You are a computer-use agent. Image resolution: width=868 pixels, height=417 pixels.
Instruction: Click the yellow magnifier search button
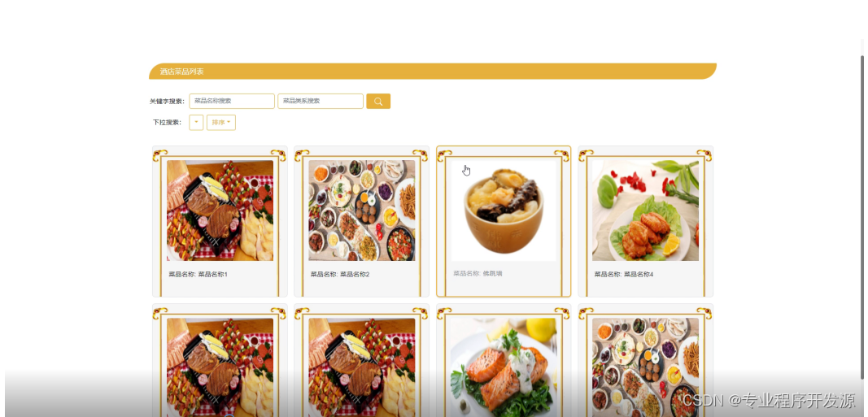tap(378, 102)
